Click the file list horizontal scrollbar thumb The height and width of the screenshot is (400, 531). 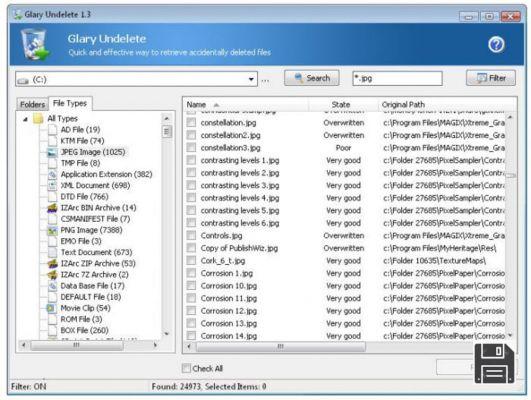point(280,346)
